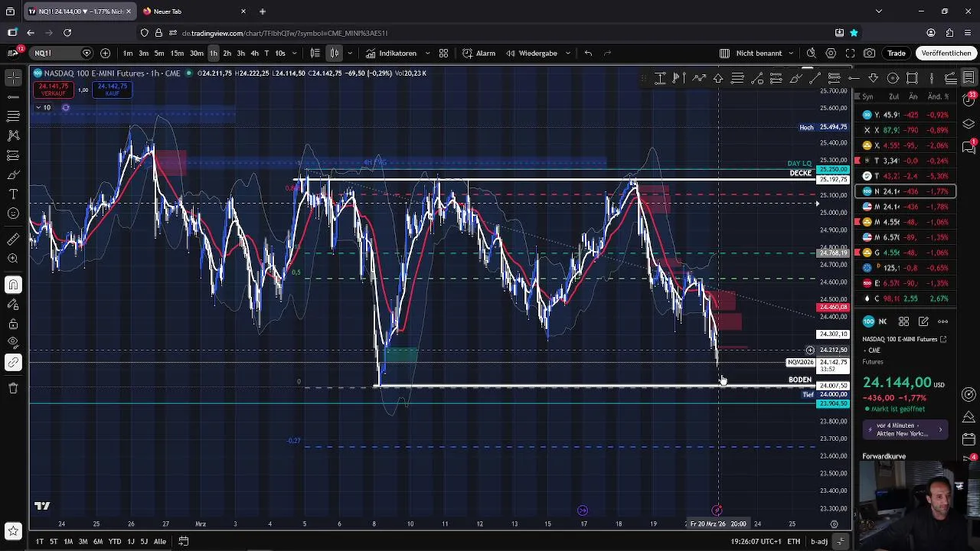Screen dimensions: 980x551
Task: Select the zoom-in tool in left toolbar
Action: coord(13,259)
